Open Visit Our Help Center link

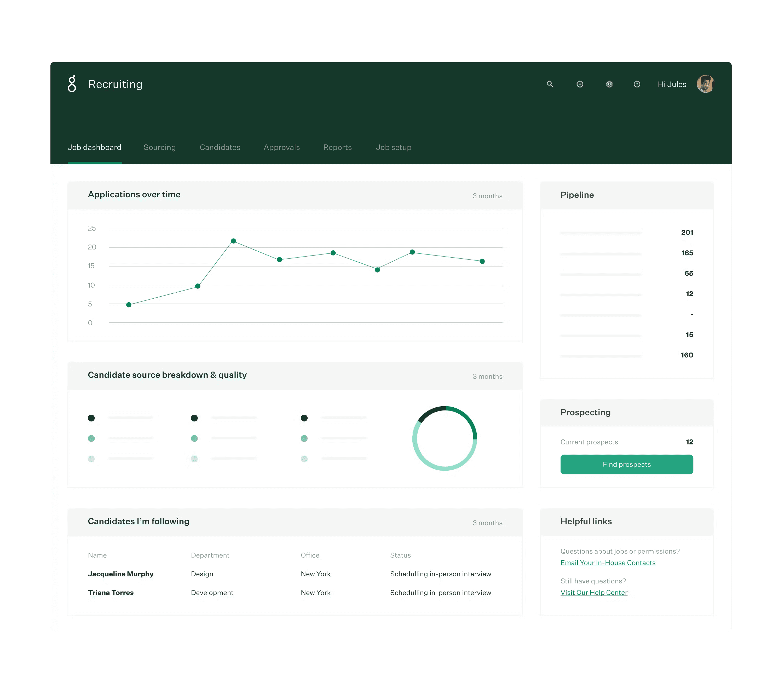[593, 592]
